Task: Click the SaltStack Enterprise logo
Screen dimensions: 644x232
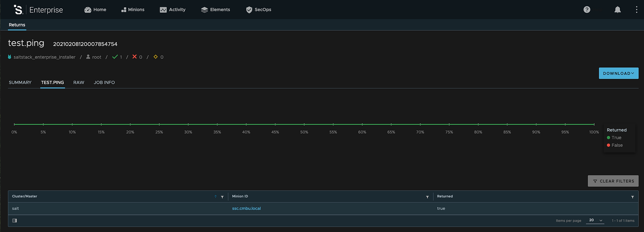Action: [x=38, y=10]
